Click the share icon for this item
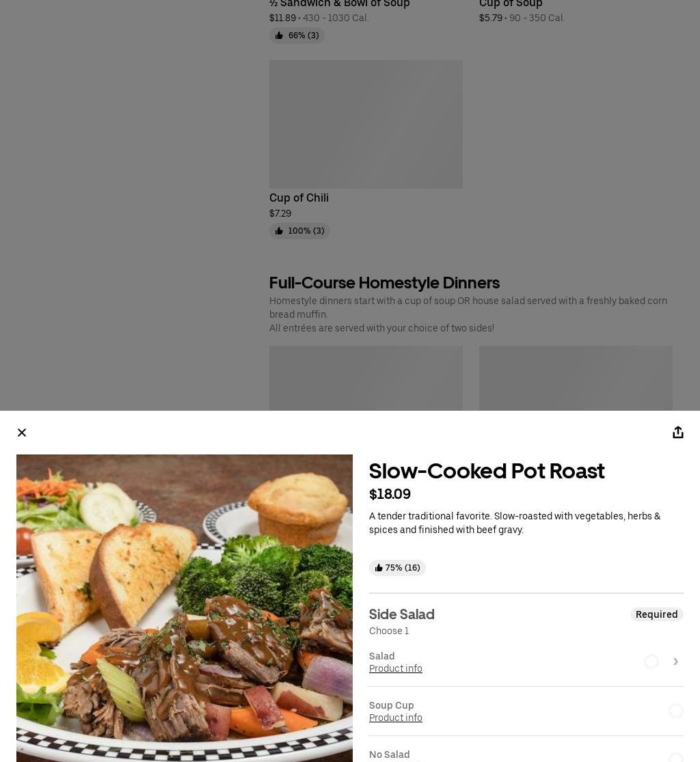The height and width of the screenshot is (762, 700). coord(678,433)
